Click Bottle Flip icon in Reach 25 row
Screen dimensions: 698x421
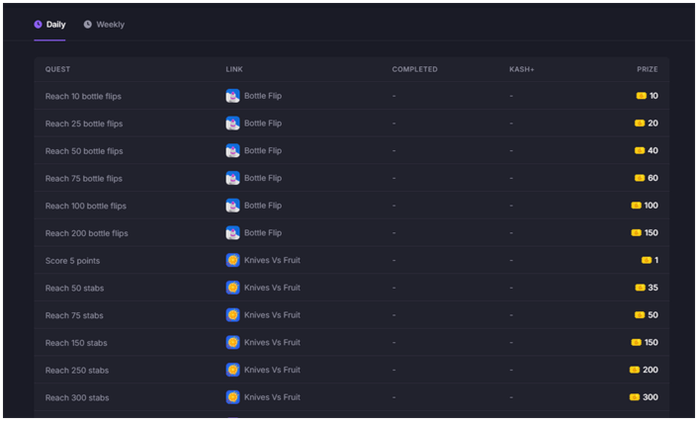click(x=233, y=123)
